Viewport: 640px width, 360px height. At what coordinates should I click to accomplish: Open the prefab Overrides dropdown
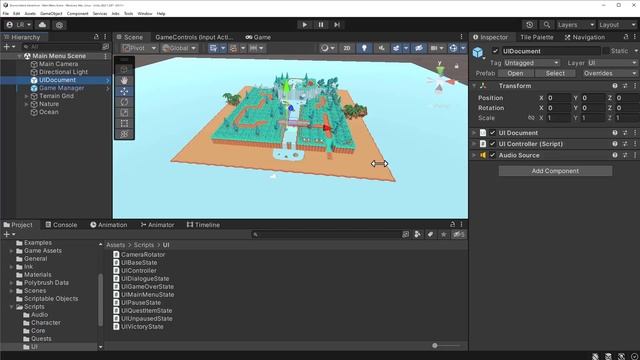click(609, 73)
